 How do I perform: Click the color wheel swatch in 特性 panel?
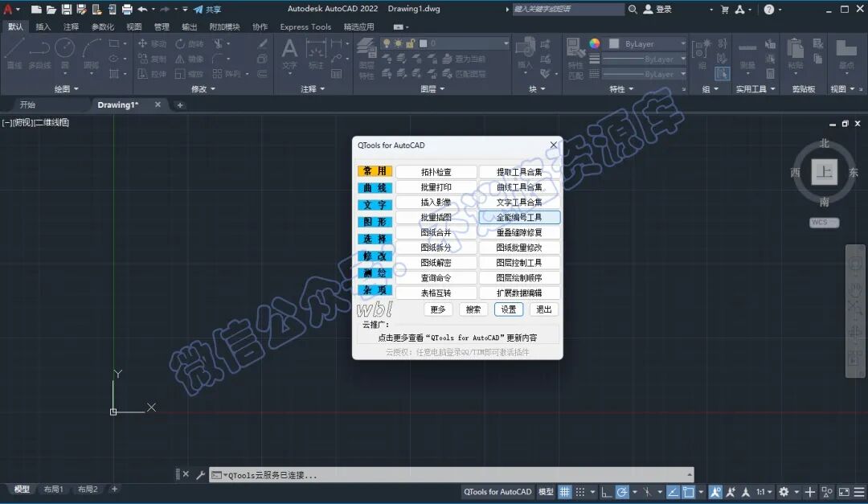(x=595, y=43)
